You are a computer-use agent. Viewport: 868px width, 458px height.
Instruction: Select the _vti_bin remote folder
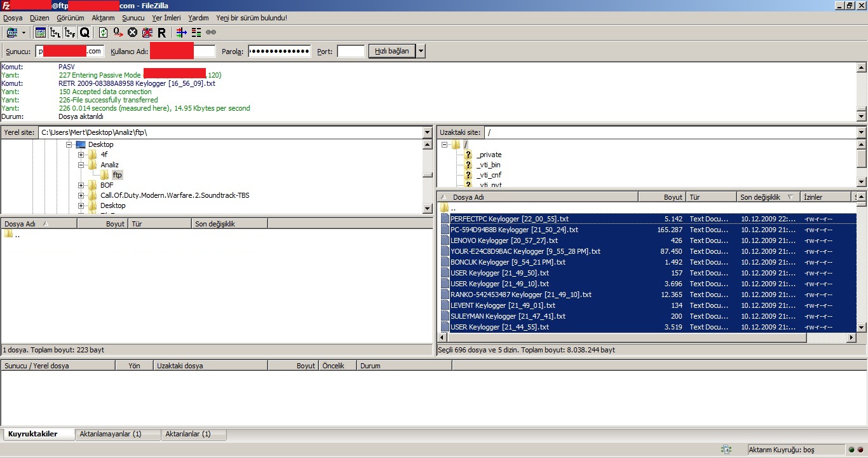click(488, 165)
